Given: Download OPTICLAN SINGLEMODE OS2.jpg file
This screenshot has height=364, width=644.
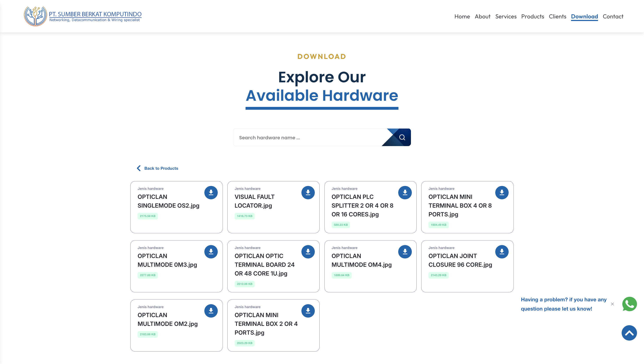Looking at the screenshot, I should [x=211, y=193].
